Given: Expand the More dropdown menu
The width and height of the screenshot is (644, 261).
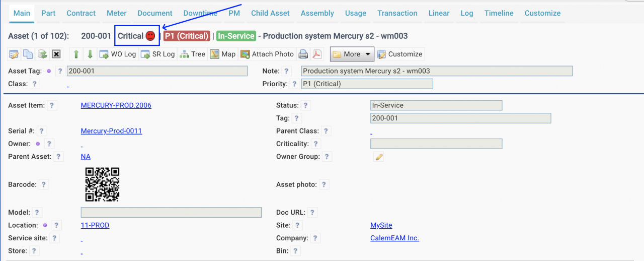Looking at the screenshot, I should (352, 54).
